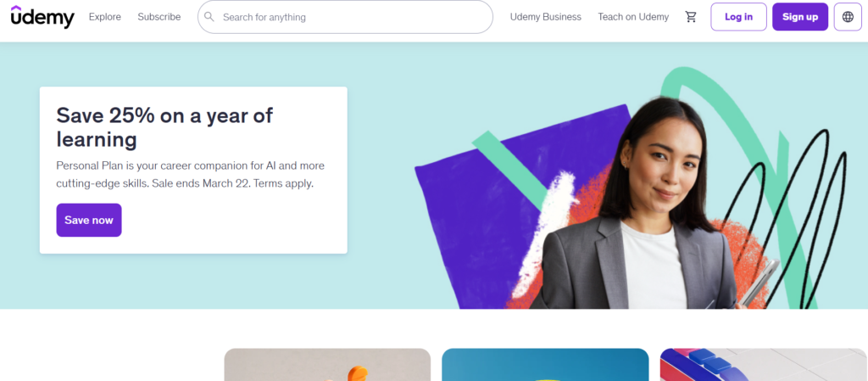Click the purple Save now button
Viewport: 868px width, 381px height.
[89, 221]
